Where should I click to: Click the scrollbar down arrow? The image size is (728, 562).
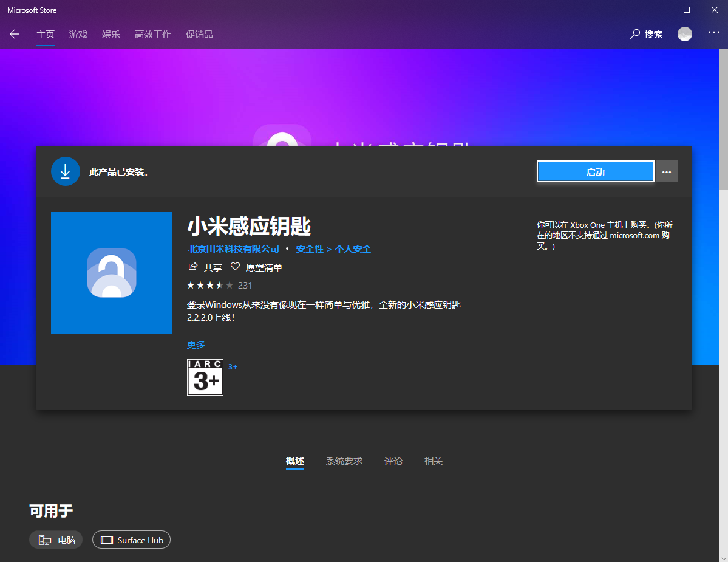(723, 558)
